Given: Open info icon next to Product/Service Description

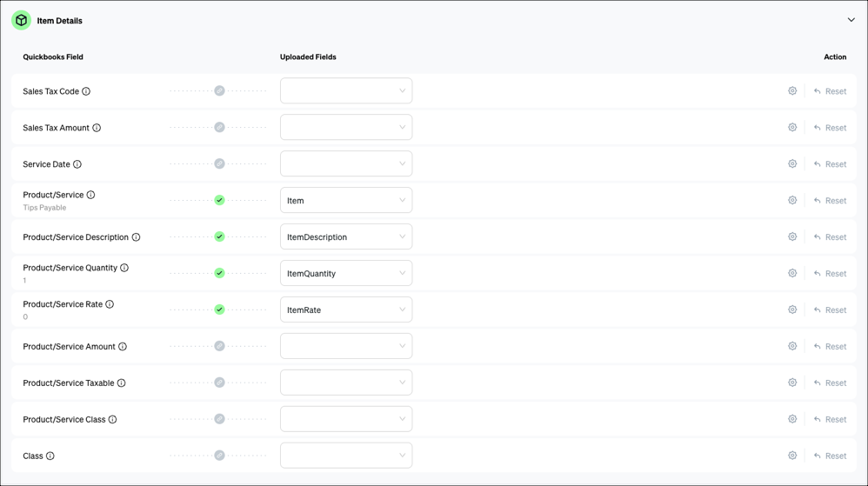Looking at the screenshot, I should pyautogui.click(x=136, y=236).
